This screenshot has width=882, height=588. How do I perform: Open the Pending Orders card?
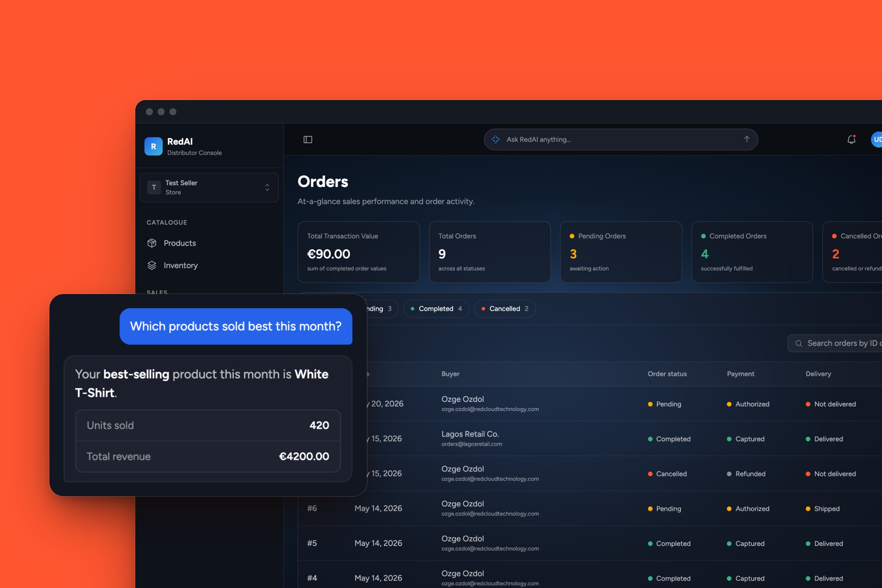(621, 252)
